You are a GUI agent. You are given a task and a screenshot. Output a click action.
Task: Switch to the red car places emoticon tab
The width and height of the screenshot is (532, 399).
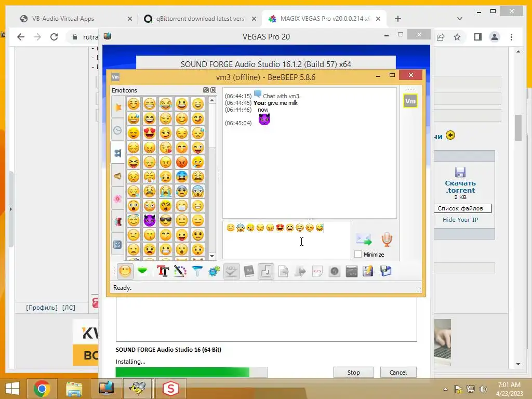pyautogui.click(x=118, y=221)
